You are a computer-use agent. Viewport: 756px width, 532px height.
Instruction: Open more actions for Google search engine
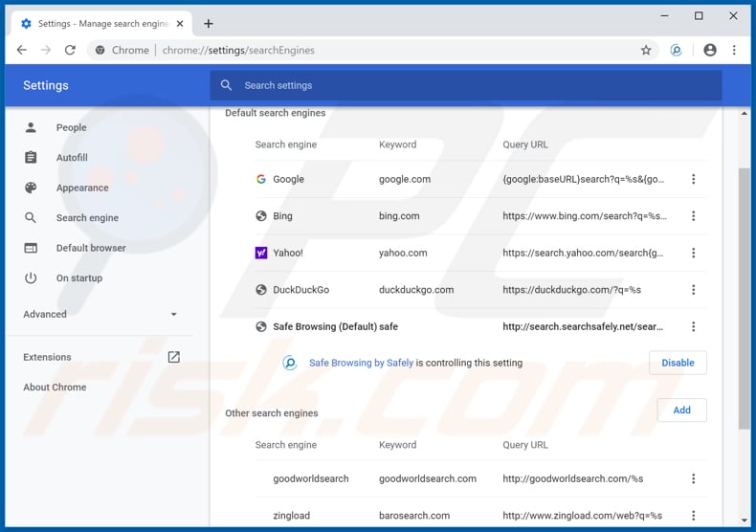(694, 179)
